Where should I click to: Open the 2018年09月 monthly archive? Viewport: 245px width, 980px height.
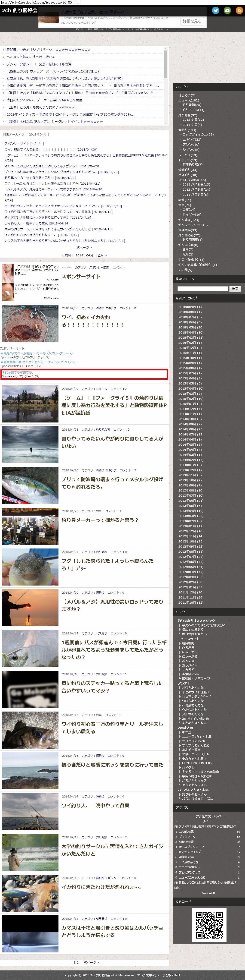tap(190, 307)
